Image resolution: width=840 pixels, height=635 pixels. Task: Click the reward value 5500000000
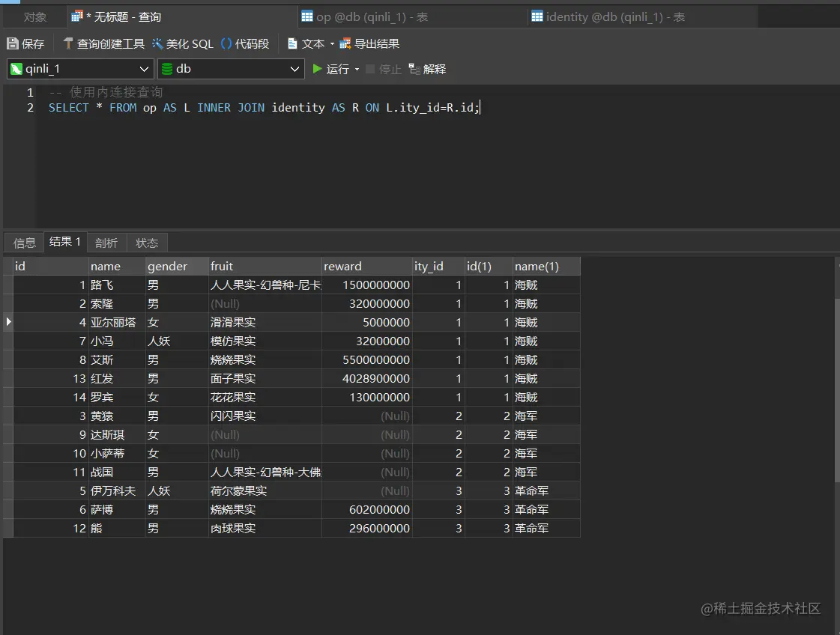coord(367,359)
